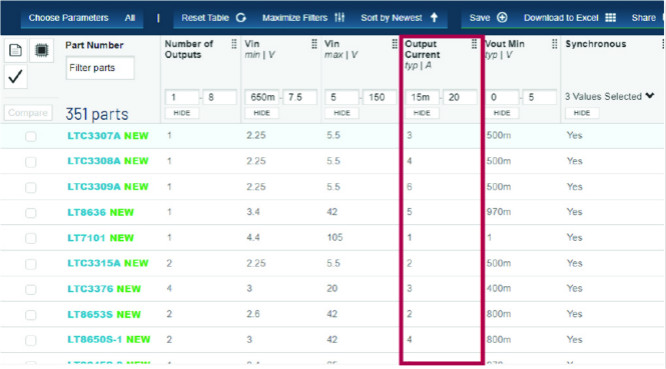Hide the Number of Outputs column
Image resolution: width=666 pixels, height=369 pixels.
tap(182, 113)
